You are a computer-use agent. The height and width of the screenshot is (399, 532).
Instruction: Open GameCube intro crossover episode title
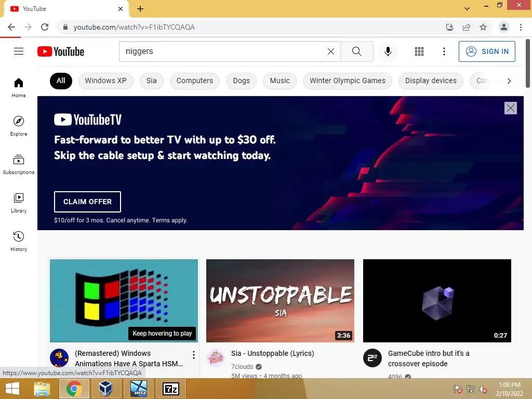[429, 358]
